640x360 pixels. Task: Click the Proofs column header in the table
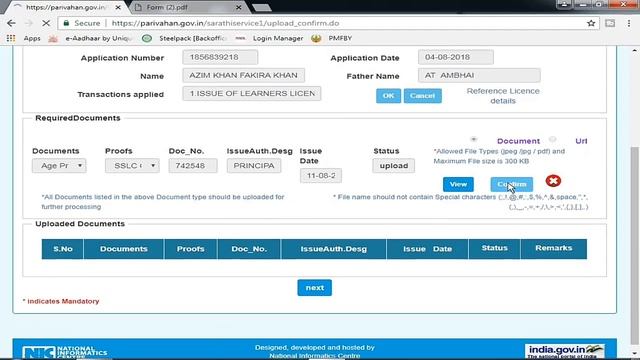point(191,249)
